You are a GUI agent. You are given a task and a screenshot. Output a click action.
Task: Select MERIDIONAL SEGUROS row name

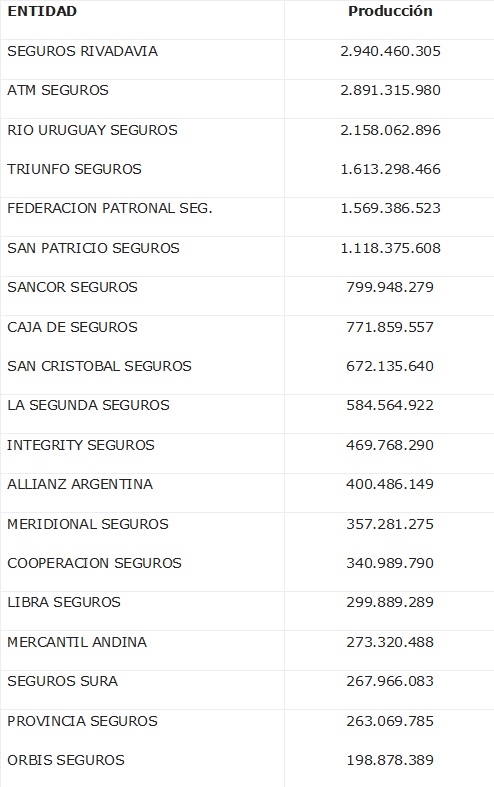pos(88,524)
